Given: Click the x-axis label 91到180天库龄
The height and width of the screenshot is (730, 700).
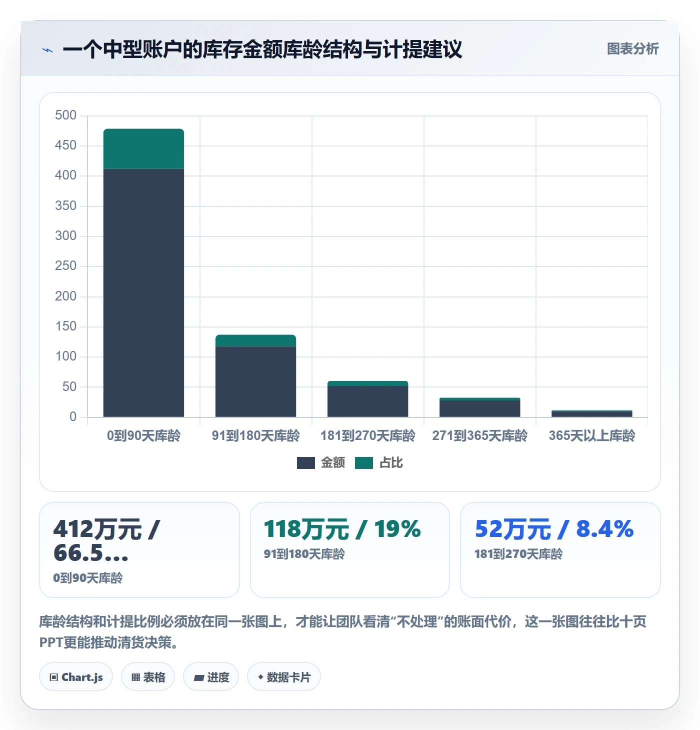Looking at the screenshot, I should (256, 435).
